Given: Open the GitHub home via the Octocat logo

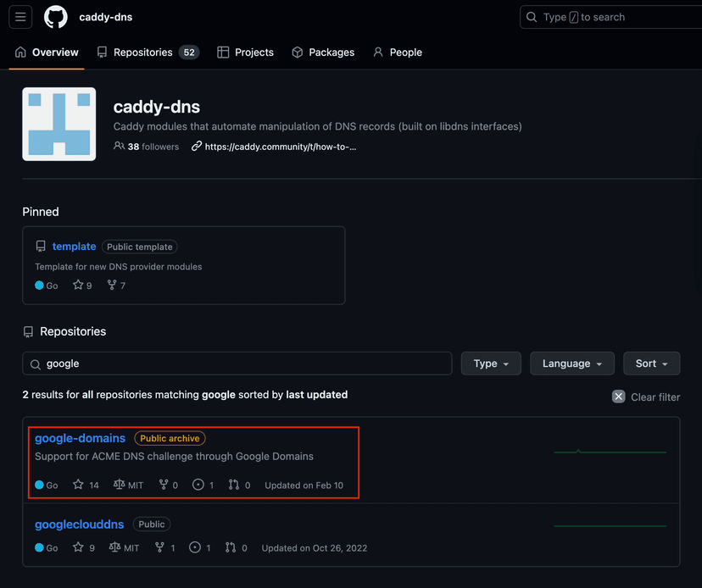Looking at the screenshot, I should click(x=55, y=17).
